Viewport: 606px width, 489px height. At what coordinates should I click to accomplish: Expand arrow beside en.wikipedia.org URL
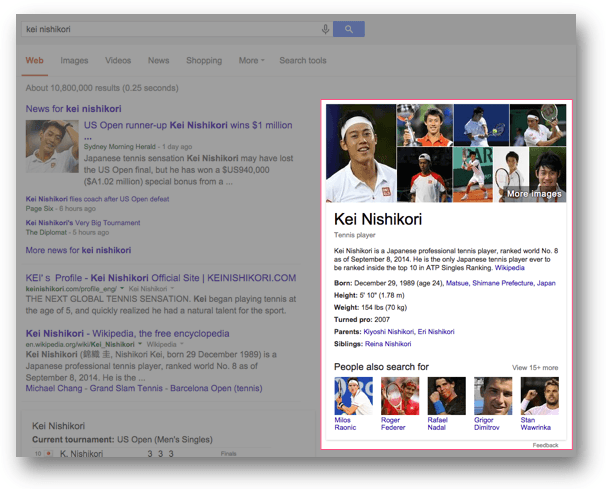[140, 344]
